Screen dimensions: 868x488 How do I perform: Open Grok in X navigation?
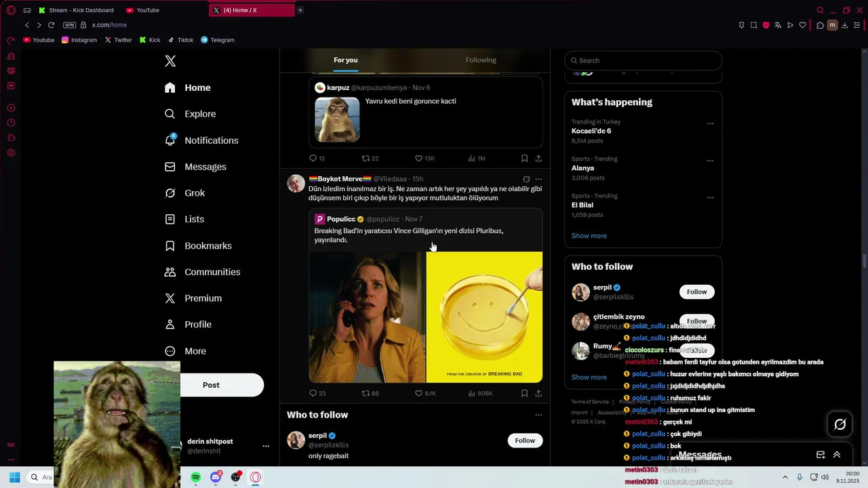point(184,193)
